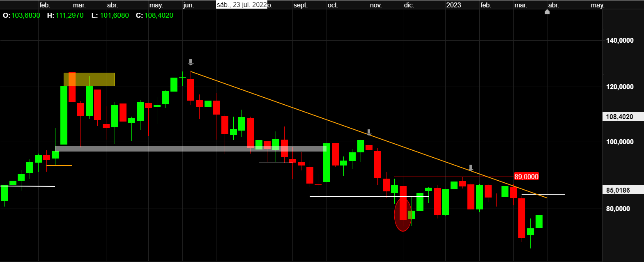The image size is (644, 262).
Task: Click the 2023 year label on timeline
Action: pos(453,5)
